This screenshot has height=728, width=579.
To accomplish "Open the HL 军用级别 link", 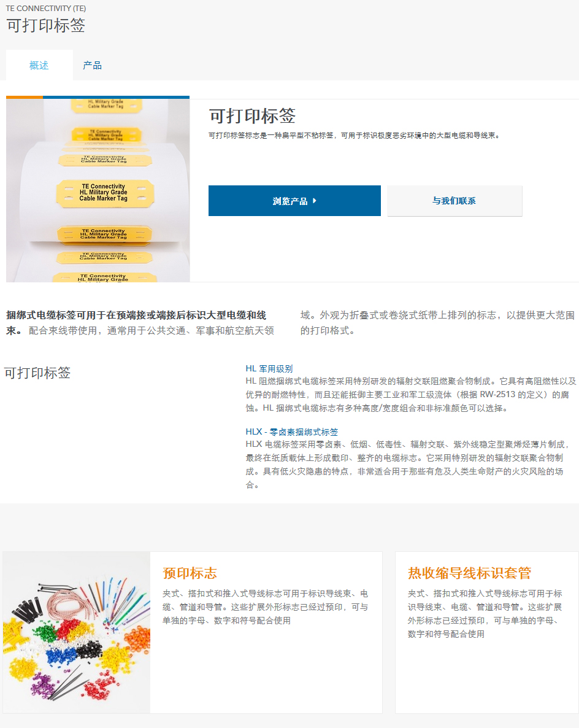I will (x=269, y=369).
